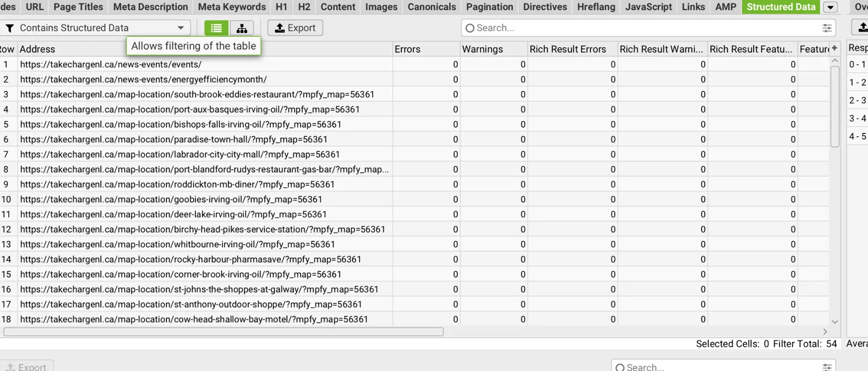This screenshot has height=371, width=868.
Task: Switch to the JavaScript tab
Action: [x=648, y=7]
